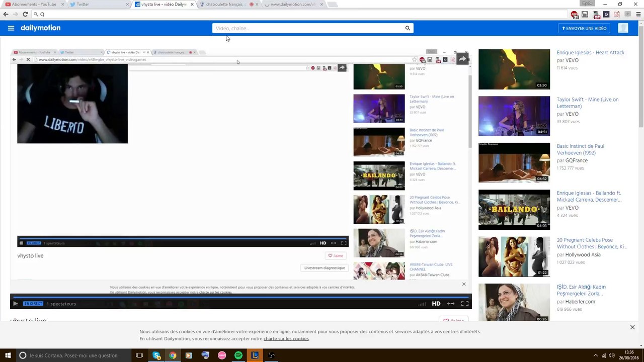Toggle wide player mode with double-arrow icon

[451, 304]
